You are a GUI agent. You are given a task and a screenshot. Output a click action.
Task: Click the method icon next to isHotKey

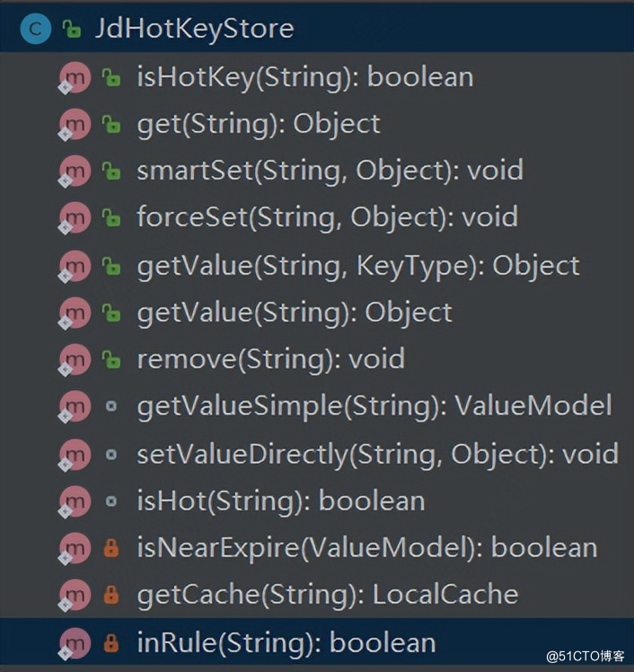pyautogui.click(x=75, y=77)
